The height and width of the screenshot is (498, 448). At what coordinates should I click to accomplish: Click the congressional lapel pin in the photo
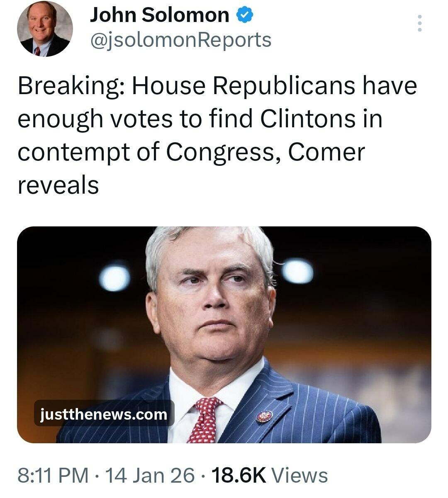[x=264, y=416]
